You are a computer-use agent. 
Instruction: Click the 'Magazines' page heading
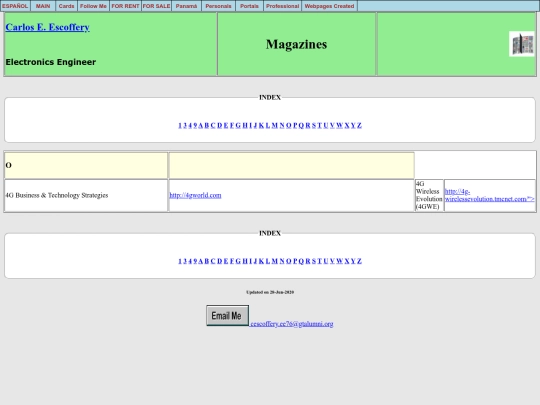tap(297, 44)
